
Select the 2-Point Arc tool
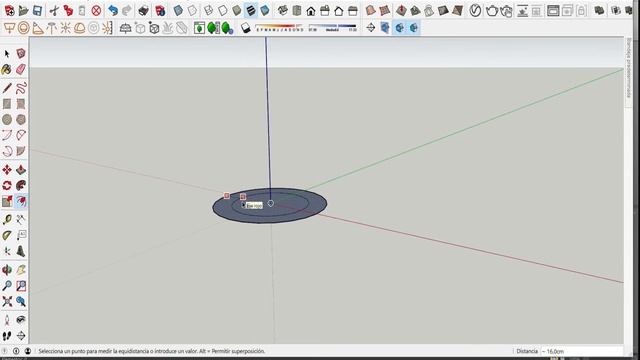click(x=21, y=135)
